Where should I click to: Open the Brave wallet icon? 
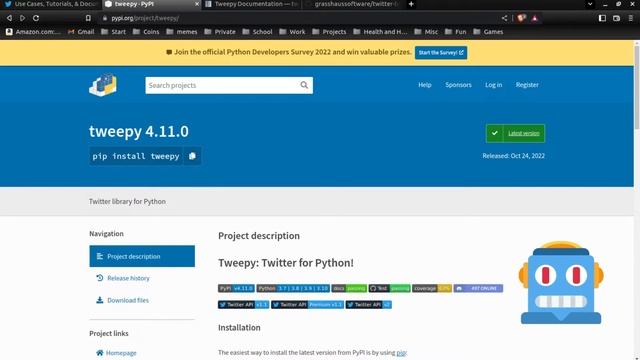coord(616,18)
